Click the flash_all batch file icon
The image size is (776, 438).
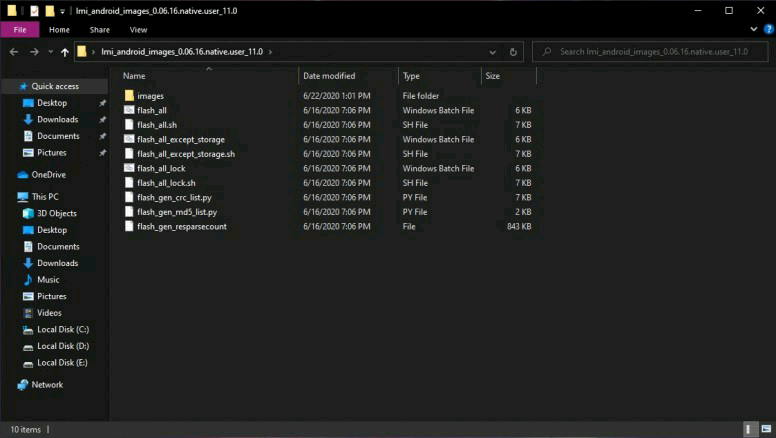point(129,110)
